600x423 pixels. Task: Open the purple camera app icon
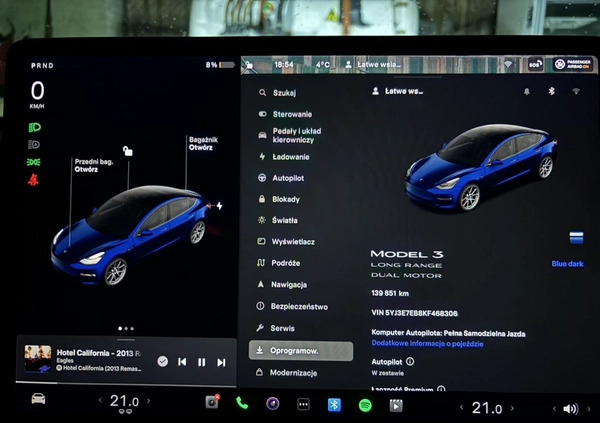272,403
